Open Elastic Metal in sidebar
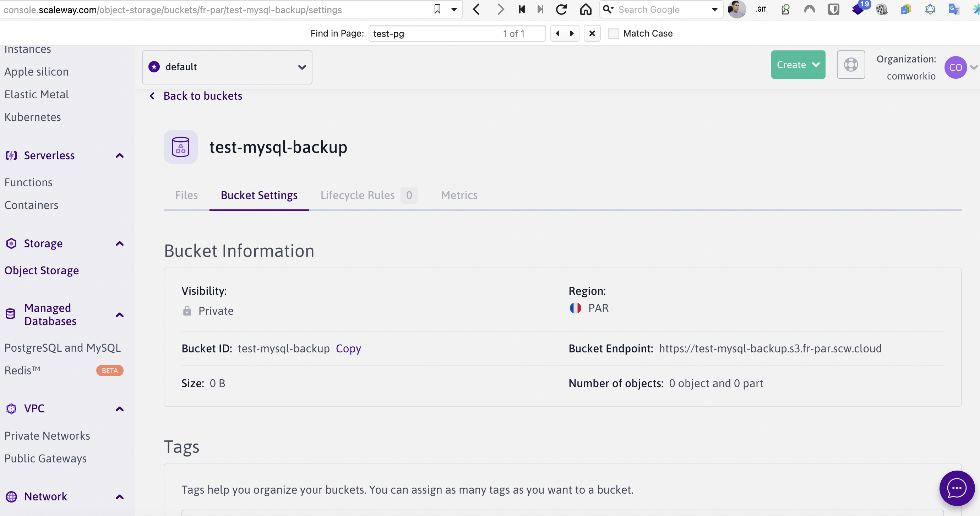Screen dimensions: 980x516 click(37, 94)
